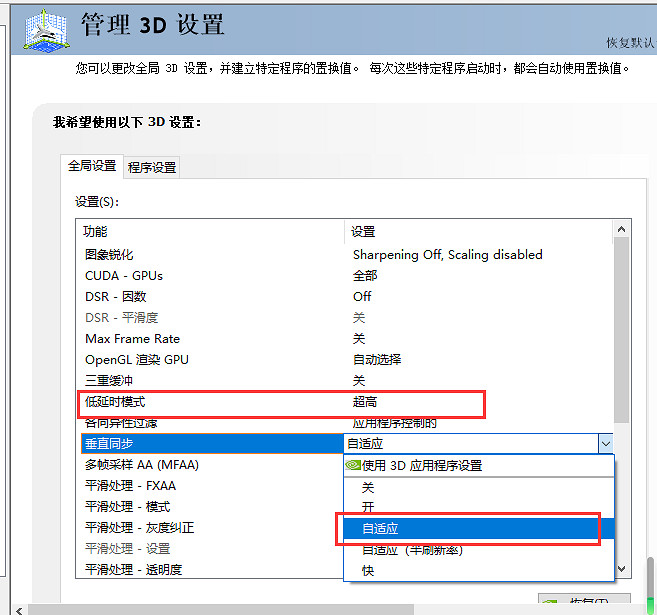Click the 关 value for Max Frame Rate
Image resolution: width=657 pixels, height=615 pixels.
click(x=359, y=339)
